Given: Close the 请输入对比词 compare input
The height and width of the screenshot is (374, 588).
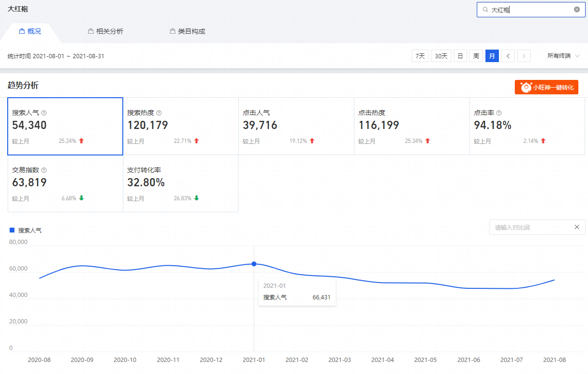Looking at the screenshot, I should pos(576,227).
